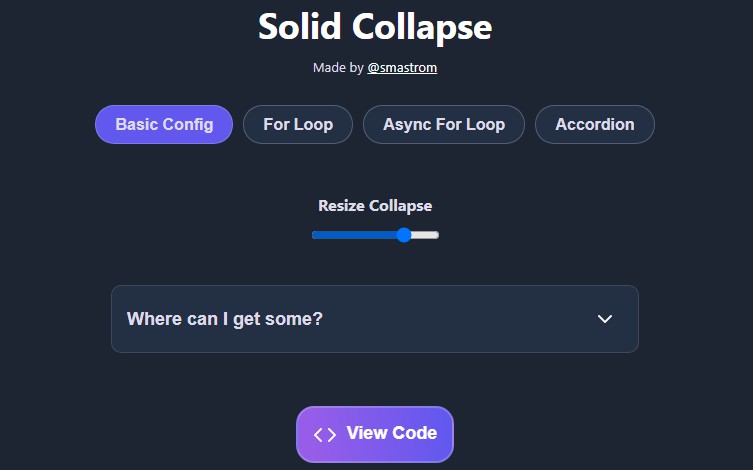Click the white unfilled slider segment

(x=426, y=235)
